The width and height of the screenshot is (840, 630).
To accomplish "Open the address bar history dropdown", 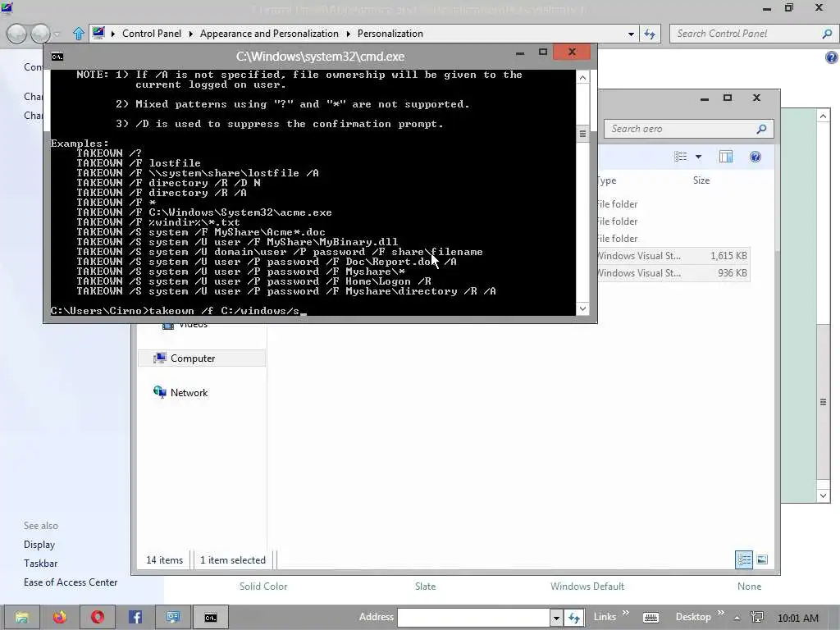I will tap(631, 34).
